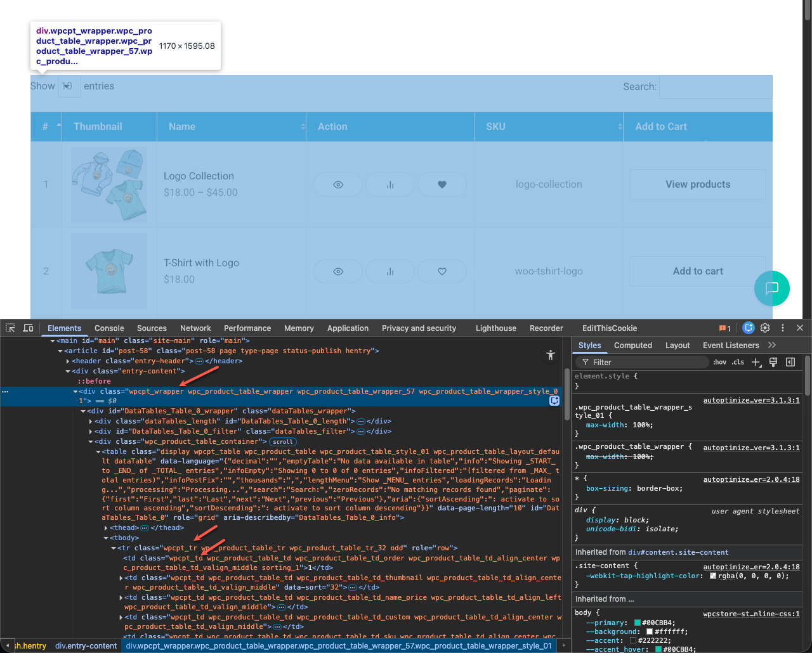The image size is (812, 653).
Task: Open the floating chat widget
Action: point(771,288)
